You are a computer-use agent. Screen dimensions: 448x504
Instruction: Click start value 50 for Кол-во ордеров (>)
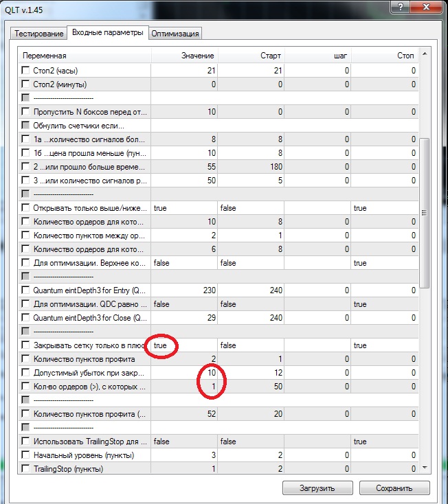click(x=251, y=387)
